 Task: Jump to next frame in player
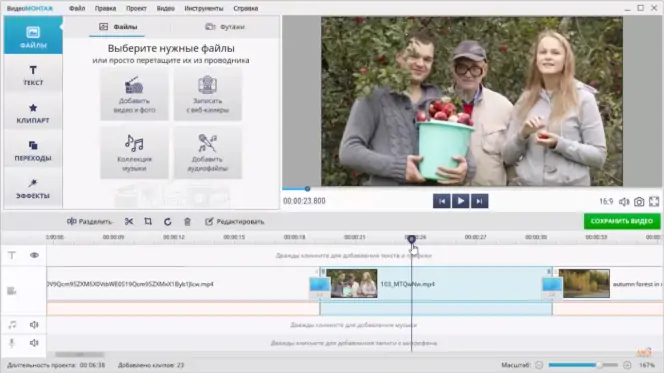coord(479,201)
